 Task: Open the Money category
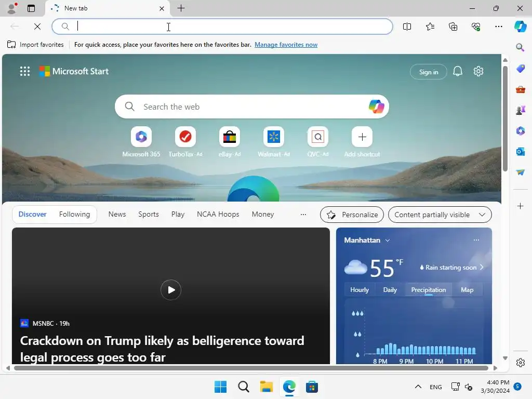click(262, 214)
